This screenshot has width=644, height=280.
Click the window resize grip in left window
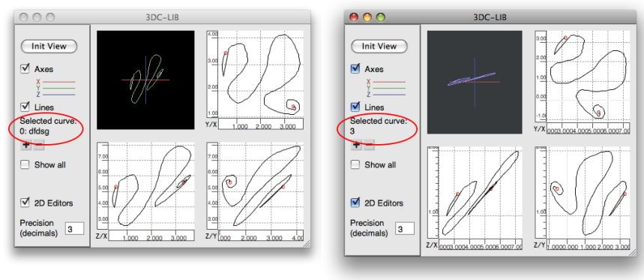point(307,244)
